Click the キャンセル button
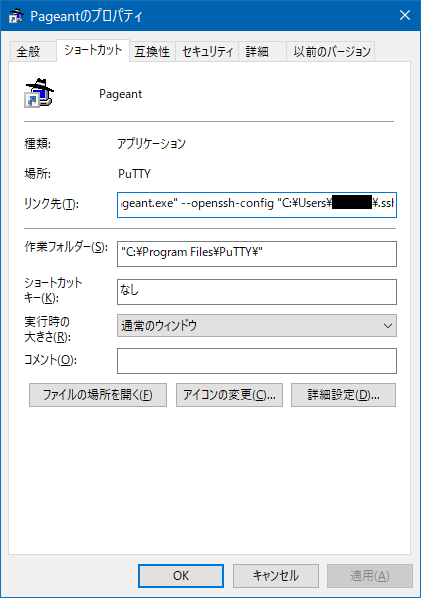This screenshot has height=598, width=421. coord(276,575)
